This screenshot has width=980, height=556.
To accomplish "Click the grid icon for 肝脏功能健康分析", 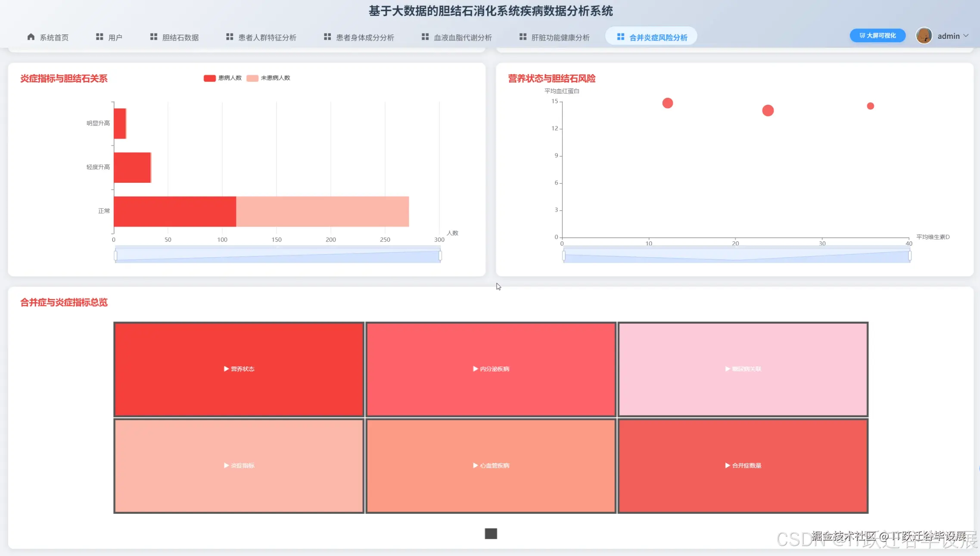I will pos(523,37).
